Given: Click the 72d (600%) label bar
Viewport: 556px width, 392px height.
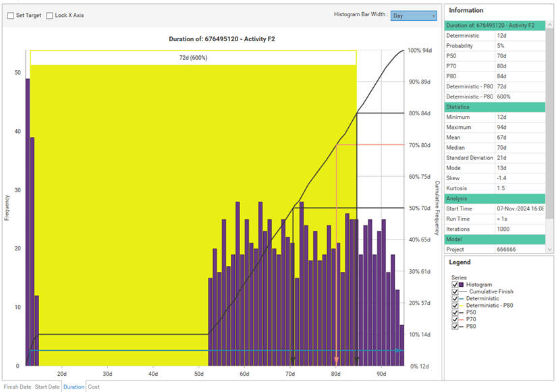Looking at the screenshot, I should coord(193,58).
